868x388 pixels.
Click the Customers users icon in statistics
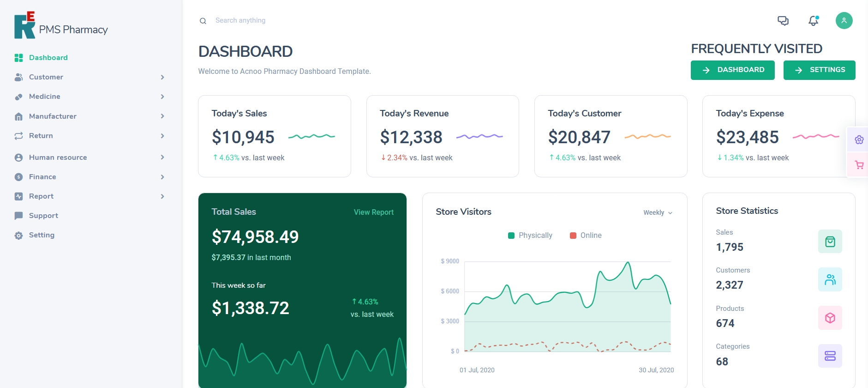coord(830,279)
